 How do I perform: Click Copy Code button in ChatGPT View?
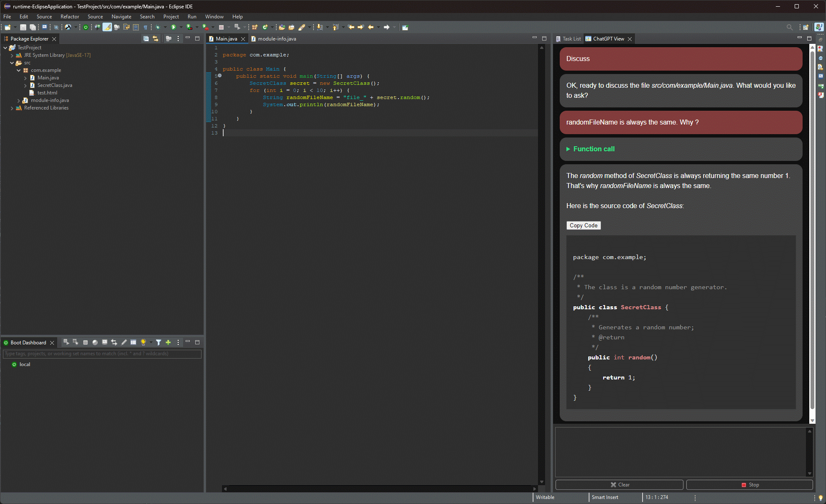(x=582, y=225)
